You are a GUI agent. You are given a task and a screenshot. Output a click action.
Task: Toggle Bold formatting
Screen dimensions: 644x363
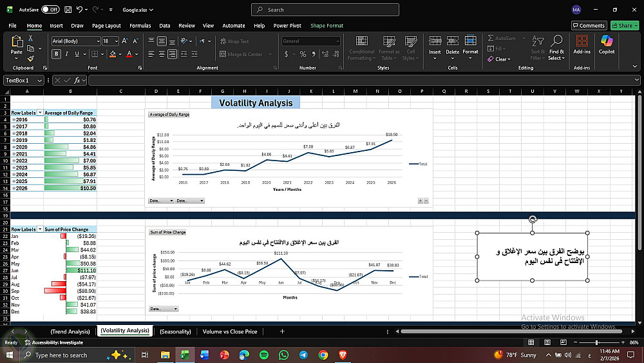56,54
